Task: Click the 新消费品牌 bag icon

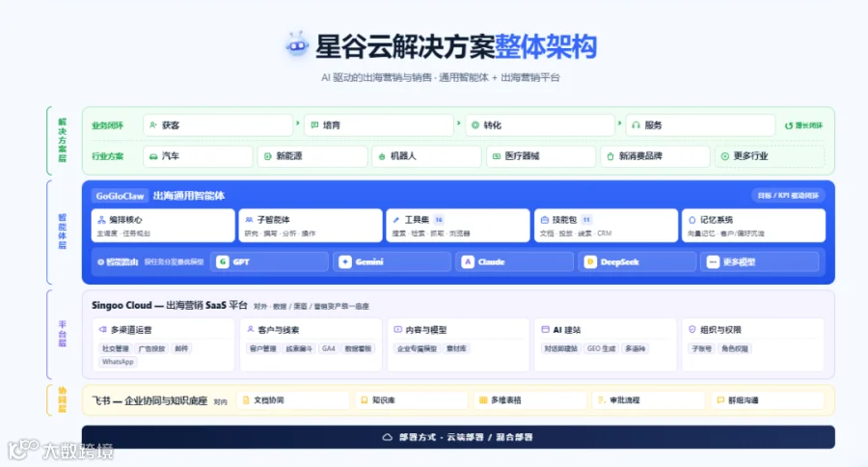Action: (x=610, y=156)
